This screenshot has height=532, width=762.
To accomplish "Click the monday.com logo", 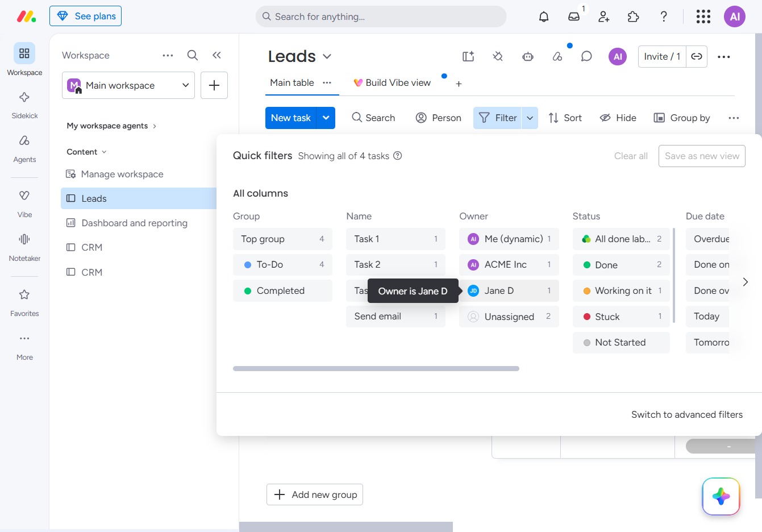I will click(26, 16).
